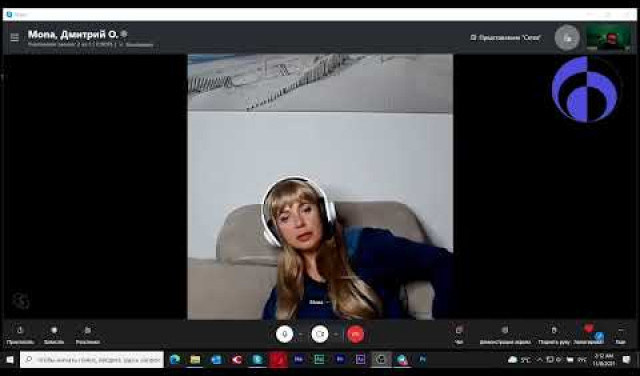The image size is (640, 376).
Task: Open the Chat panel icon
Action: 459,334
